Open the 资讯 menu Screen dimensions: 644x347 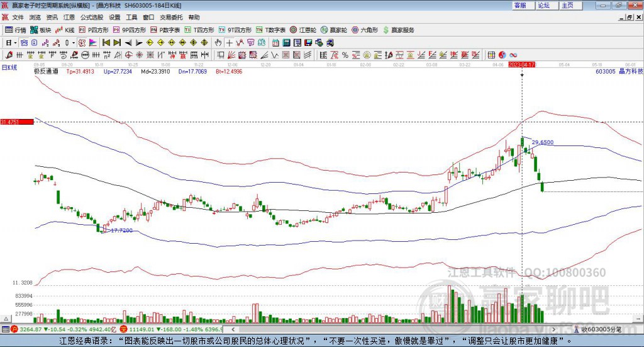(52, 17)
